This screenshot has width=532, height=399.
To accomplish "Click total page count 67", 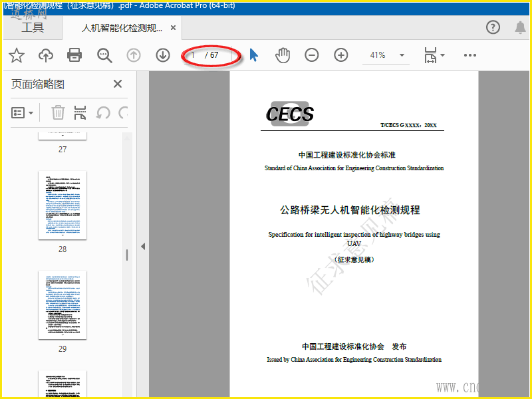I will (x=213, y=55).
